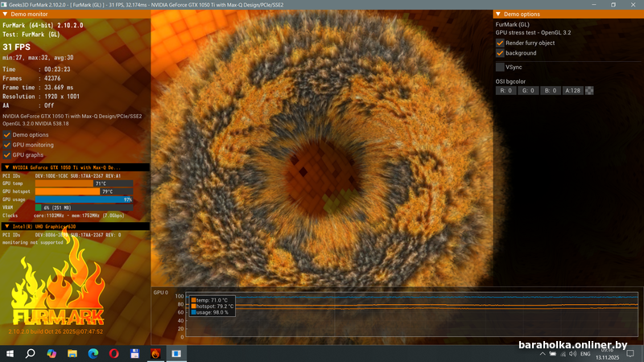Open the Copilot icon in taskbar

pos(52,353)
